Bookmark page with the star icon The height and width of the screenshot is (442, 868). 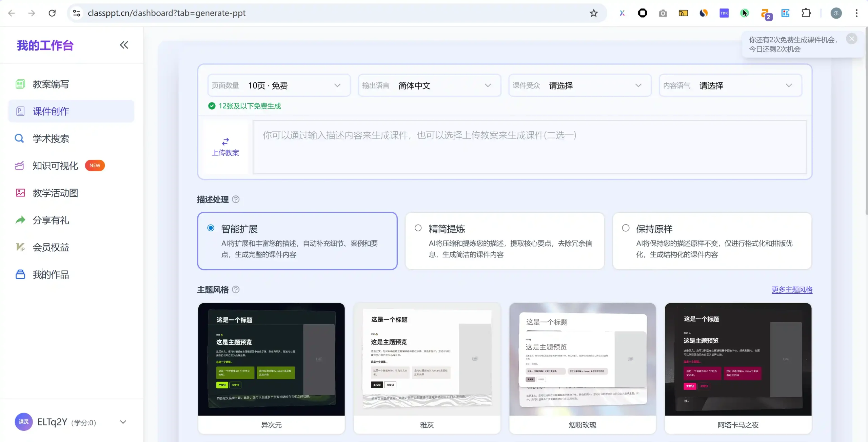(593, 13)
